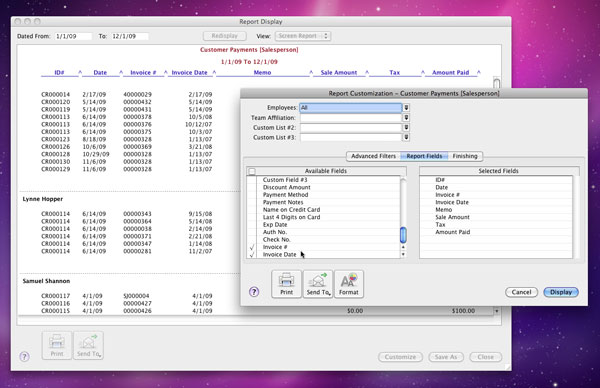Viewport: 600px width, 388px height.
Task: Select Tax in Selected Fields list
Action: (x=496, y=225)
